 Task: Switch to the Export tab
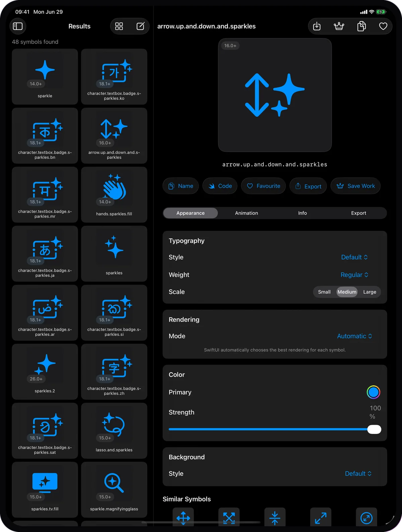click(358, 213)
